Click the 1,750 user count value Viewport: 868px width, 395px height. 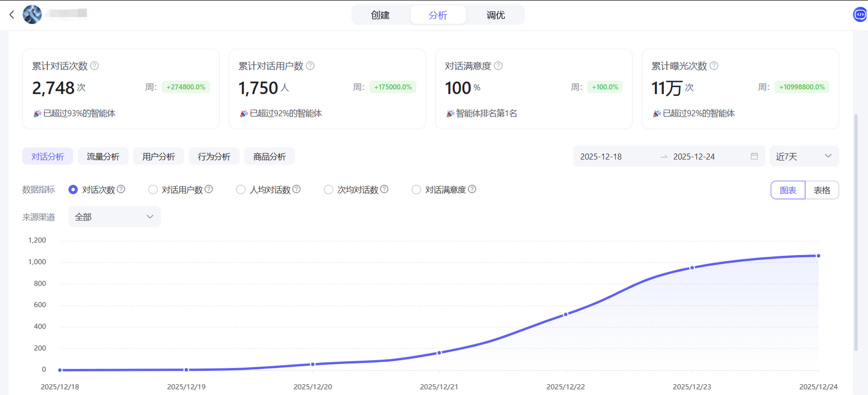[x=259, y=88]
